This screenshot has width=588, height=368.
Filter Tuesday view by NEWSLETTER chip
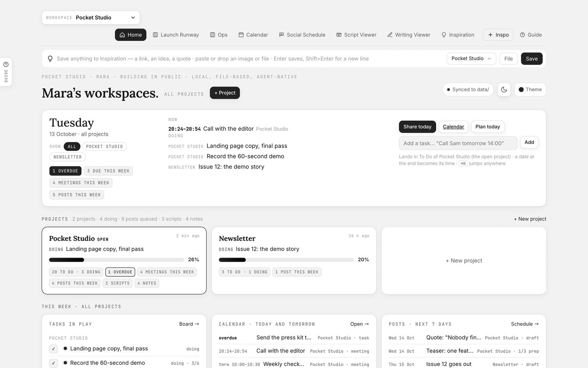[67, 157]
